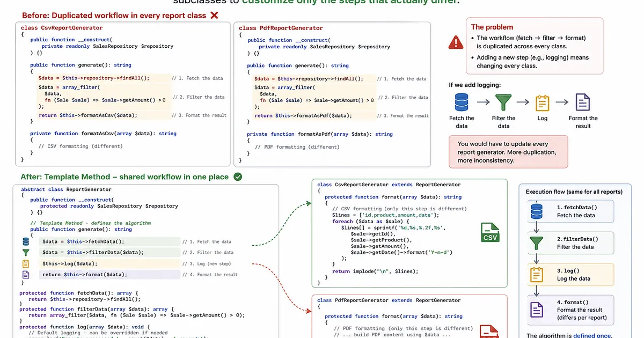Click the 'class CsvReportGenerator' line in the Before panel

tap(62, 28)
